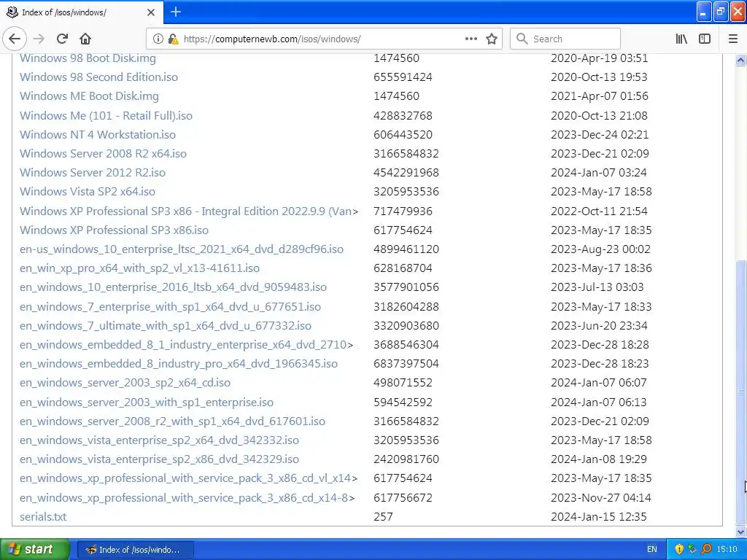Toggle the sidebar view icon

(705, 39)
